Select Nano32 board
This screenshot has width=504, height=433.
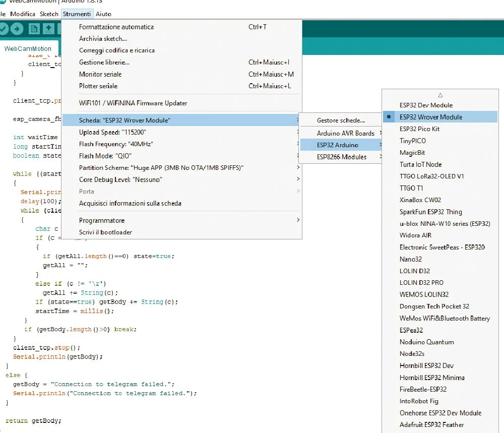(440, 259)
